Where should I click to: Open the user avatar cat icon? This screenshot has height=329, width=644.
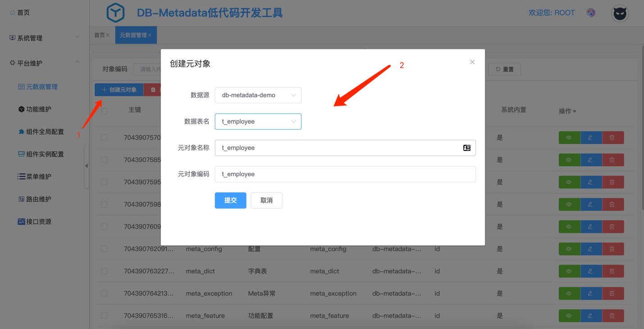620,14
